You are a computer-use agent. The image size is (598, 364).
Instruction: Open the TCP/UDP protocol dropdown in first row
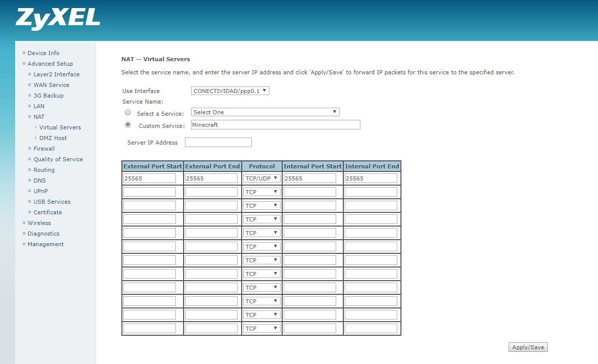[261, 178]
